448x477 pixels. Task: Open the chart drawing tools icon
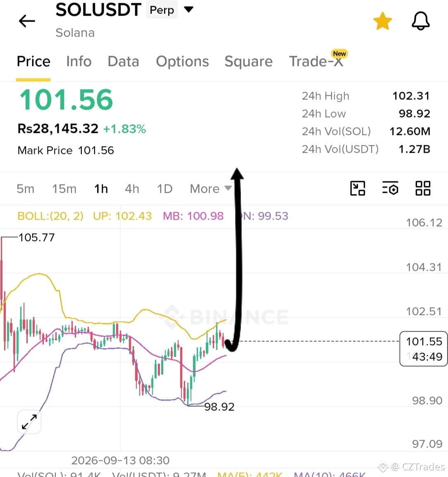357,188
